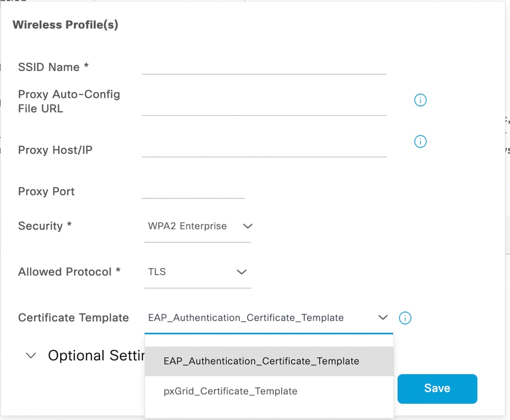
Task: Click the Proxy Host/IP text field
Action: 264,153
